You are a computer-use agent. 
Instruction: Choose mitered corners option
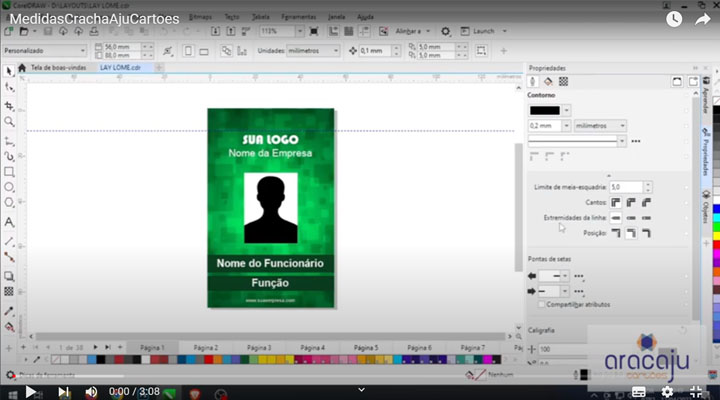point(616,203)
